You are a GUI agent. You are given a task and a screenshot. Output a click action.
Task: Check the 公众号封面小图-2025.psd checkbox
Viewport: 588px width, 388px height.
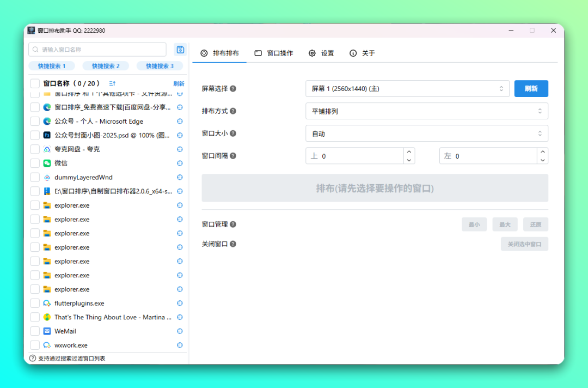point(35,135)
